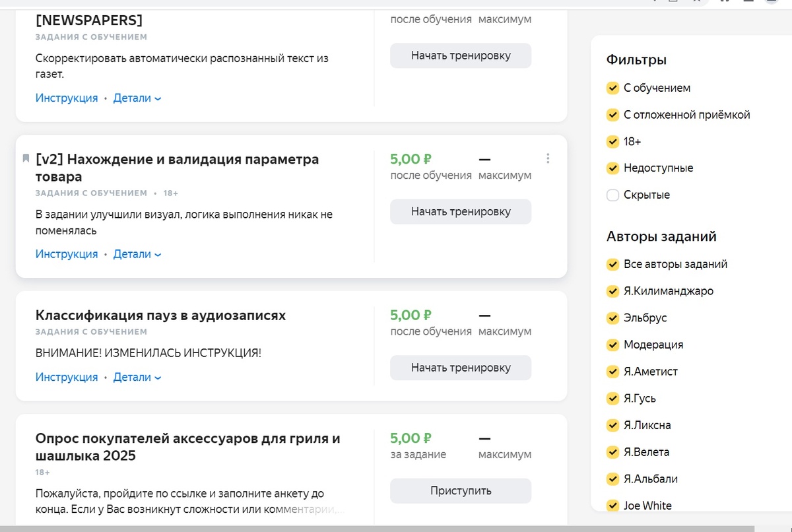Open Инструкция on the [v2] task card
The height and width of the screenshot is (532, 792).
coord(66,253)
